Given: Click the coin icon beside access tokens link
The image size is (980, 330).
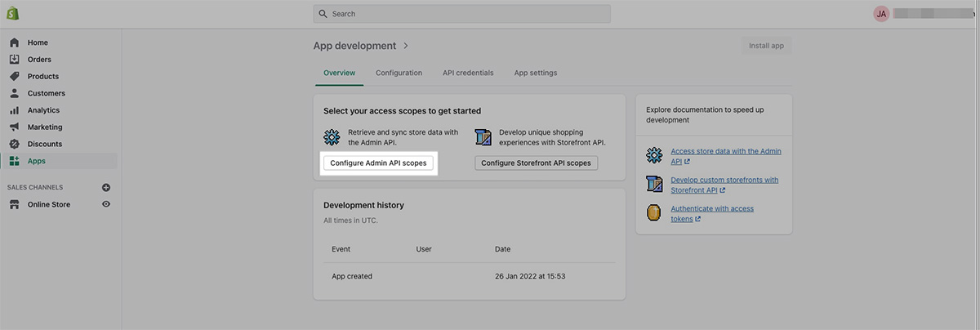Looking at the screenshot, I should point(654,213).
